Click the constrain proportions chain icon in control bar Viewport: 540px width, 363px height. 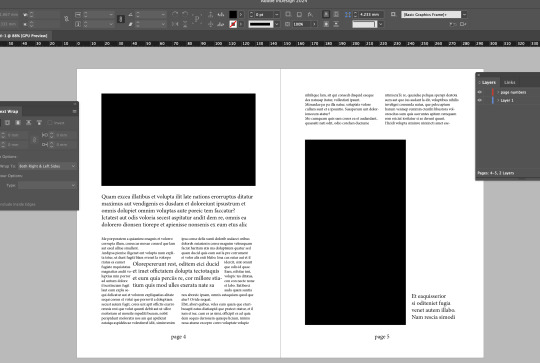(x=66, y=19)
